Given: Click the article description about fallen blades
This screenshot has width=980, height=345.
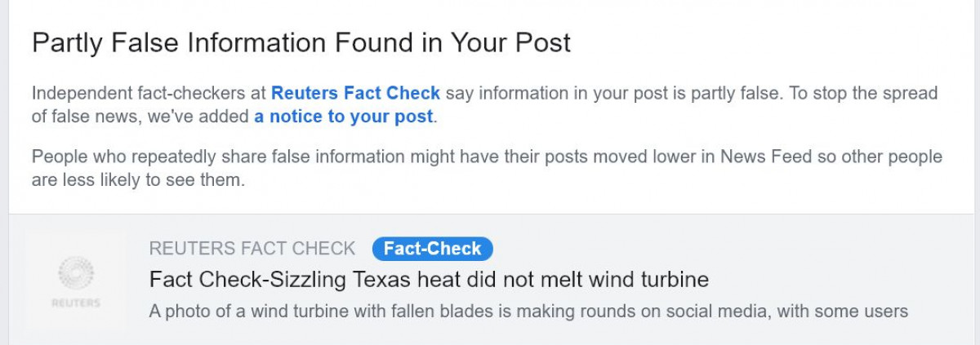Looking at the screenshot, I should (528, 311).
